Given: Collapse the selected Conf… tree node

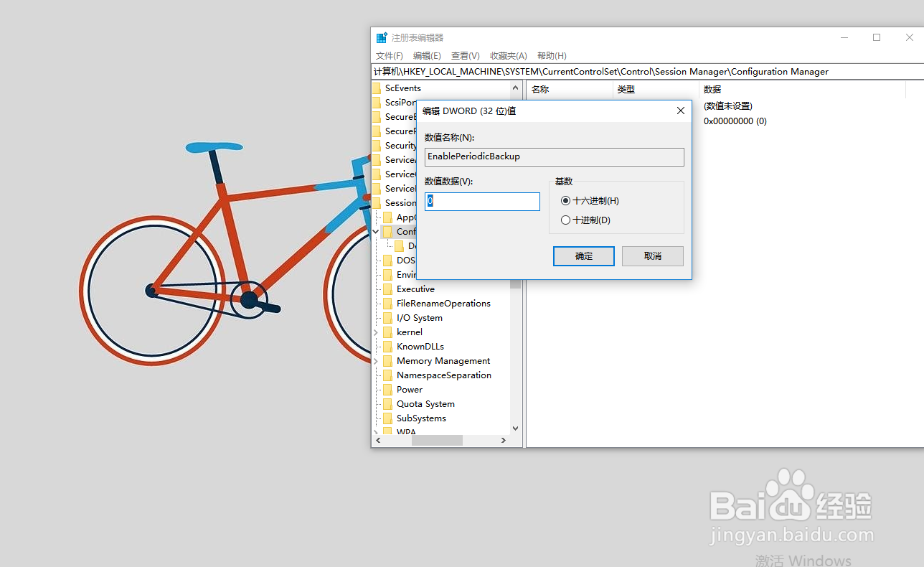Looking at the screenshot, I should pyautogui.click(x=376, y=232).
